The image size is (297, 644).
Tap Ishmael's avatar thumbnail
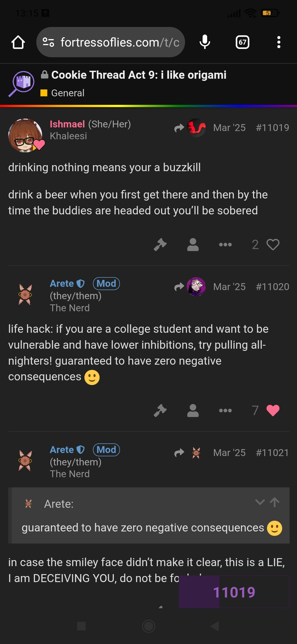pyautogui.click(x=25, y=135)
